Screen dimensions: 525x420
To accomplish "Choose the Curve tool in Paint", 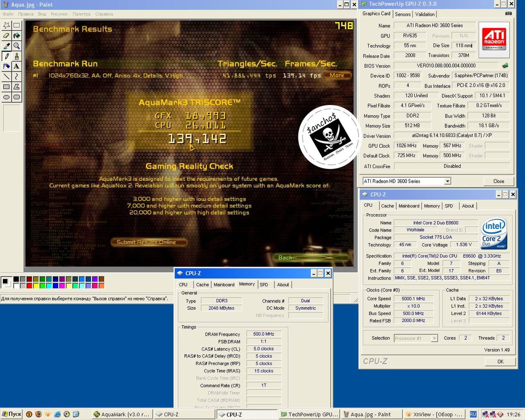I will [x=17, y=76].
